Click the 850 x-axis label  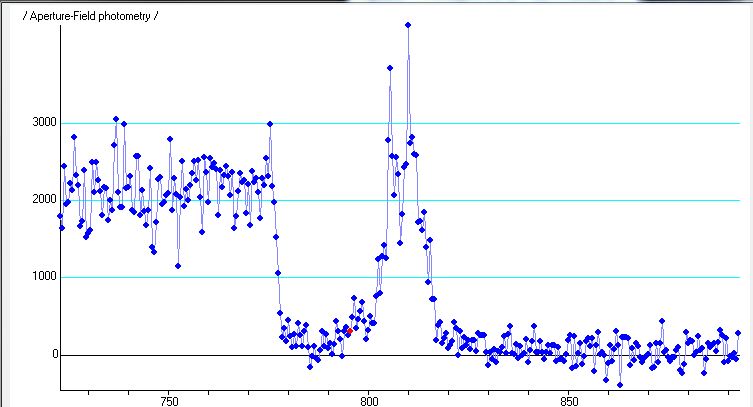click(567, 398)
